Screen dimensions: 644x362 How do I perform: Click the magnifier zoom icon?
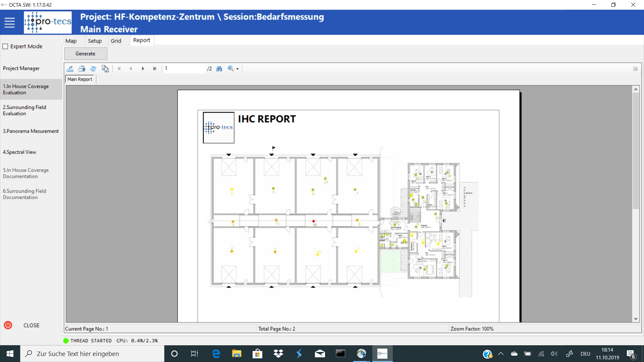pos(230,69)
